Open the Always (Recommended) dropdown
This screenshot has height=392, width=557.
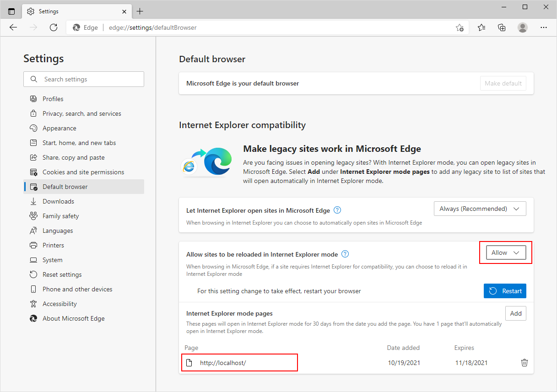(480, 209)
